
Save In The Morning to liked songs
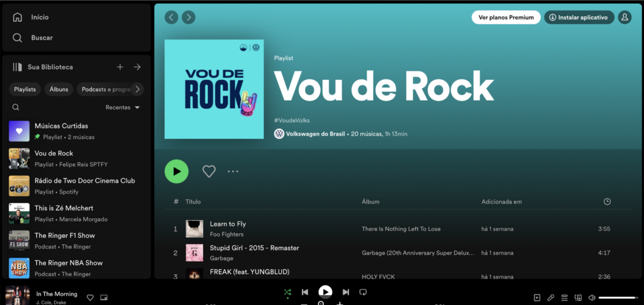point(90,297)
